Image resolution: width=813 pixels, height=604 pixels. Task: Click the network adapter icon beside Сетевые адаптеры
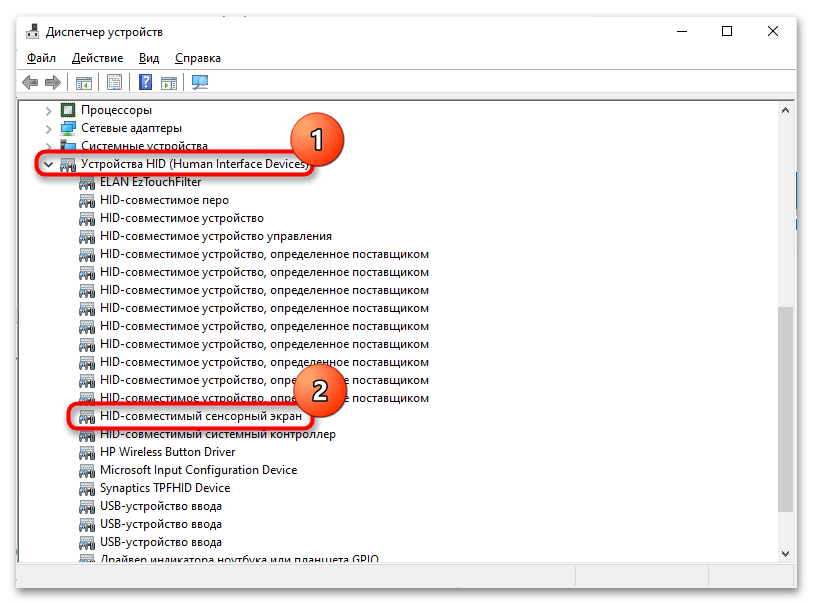(68, 128)
